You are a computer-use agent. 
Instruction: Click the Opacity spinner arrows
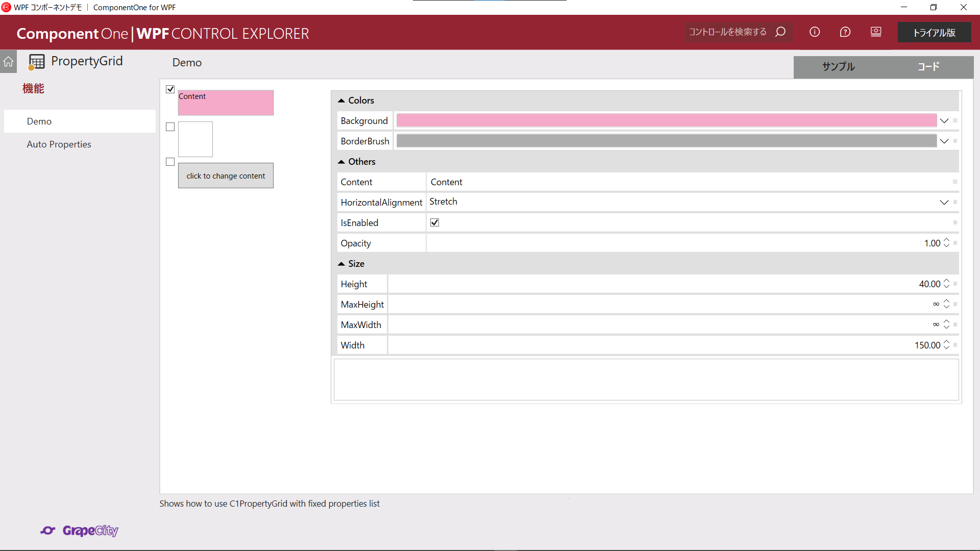947,243
